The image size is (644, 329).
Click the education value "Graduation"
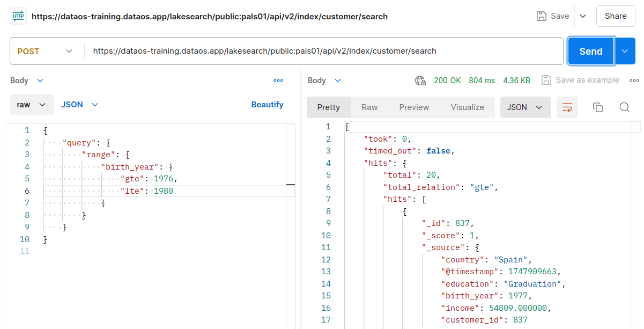click(532, 284)
